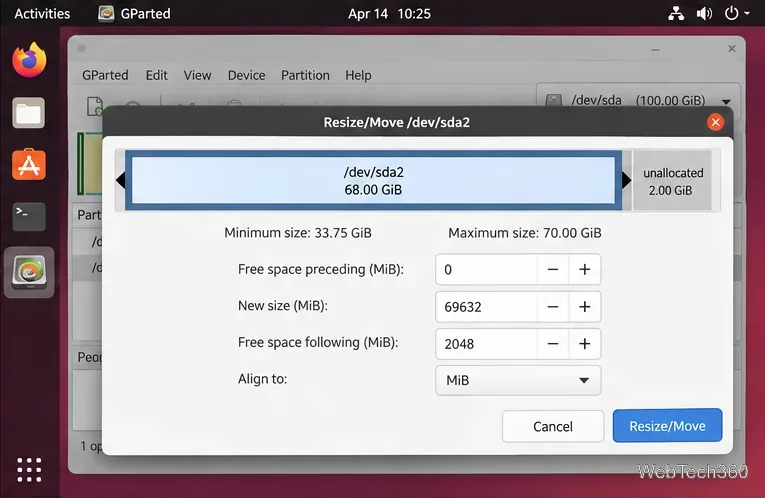
Task: Click the left resize handle arrow of sda2
Action: [121, 180]
